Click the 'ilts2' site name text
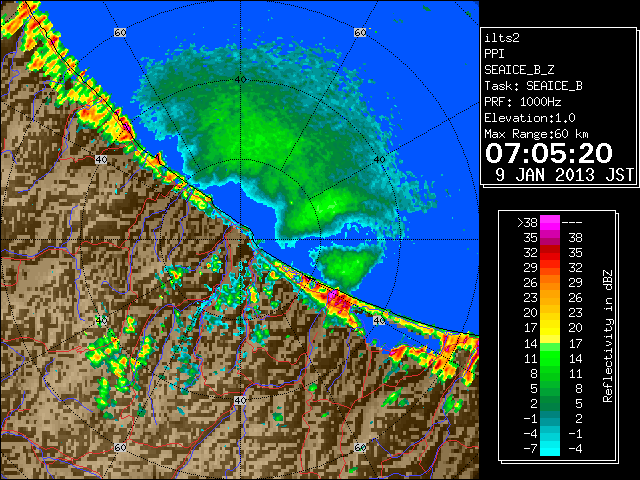The image size is (640, 480). click(x=502, y=38)
